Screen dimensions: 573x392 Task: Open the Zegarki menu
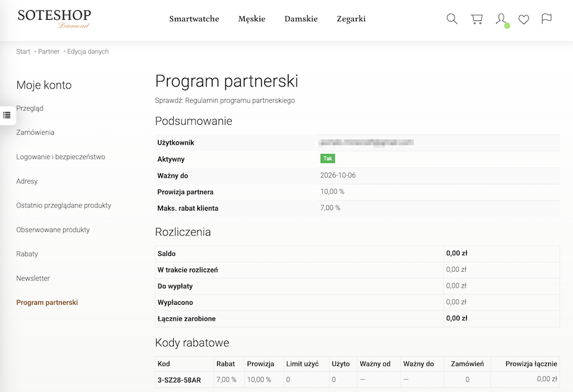[x=351, y=19]
